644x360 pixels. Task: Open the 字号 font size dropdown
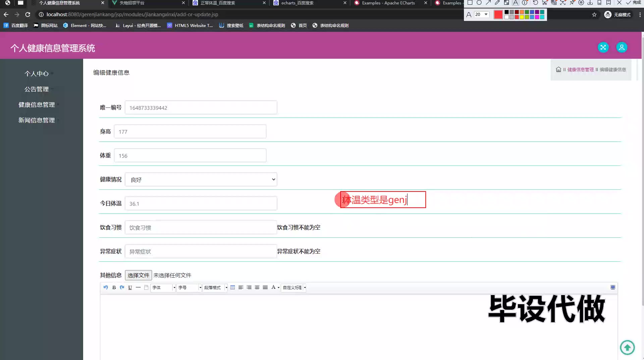[x=190, y=287]
